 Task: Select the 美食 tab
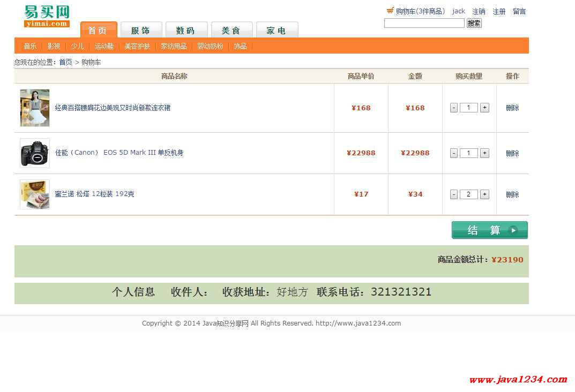231,31
